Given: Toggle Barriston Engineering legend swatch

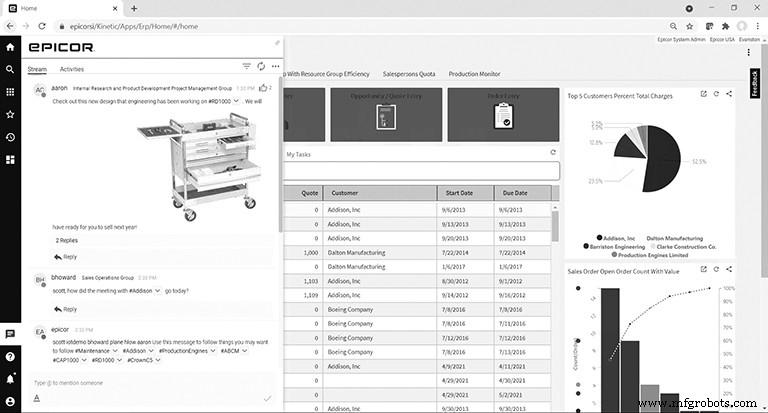Looking at the screenshot, I should coord(586,246).
